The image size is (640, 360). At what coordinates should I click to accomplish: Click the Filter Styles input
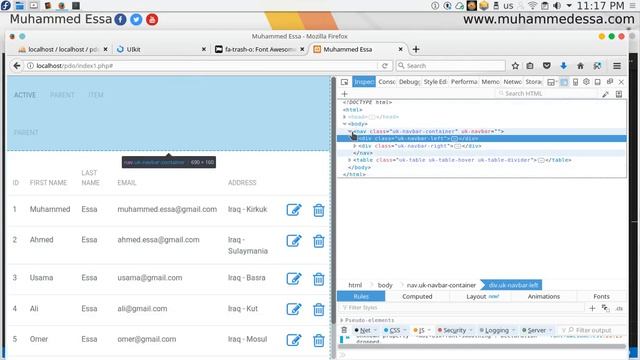[x=461, y=308]
